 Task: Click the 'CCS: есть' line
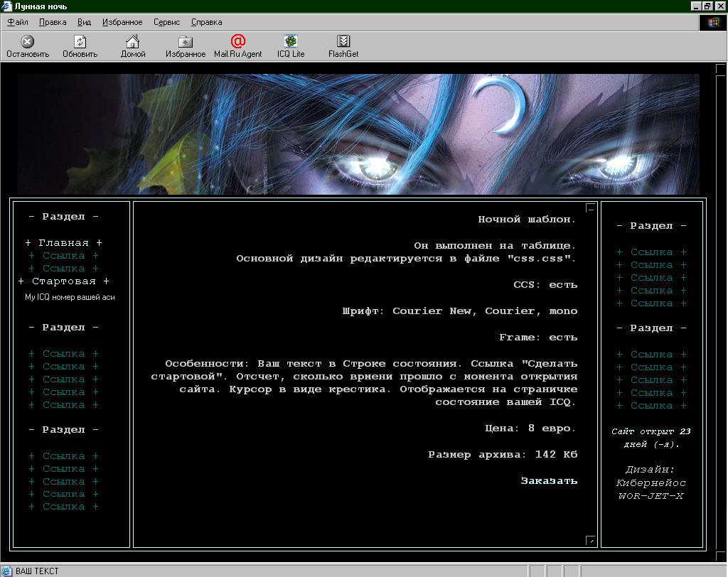coord(545,285)
